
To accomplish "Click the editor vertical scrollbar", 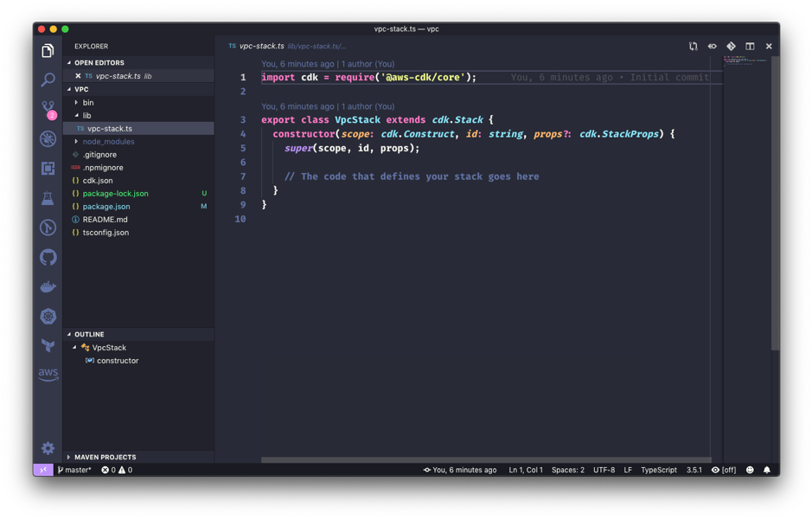I will coord(775,203).
